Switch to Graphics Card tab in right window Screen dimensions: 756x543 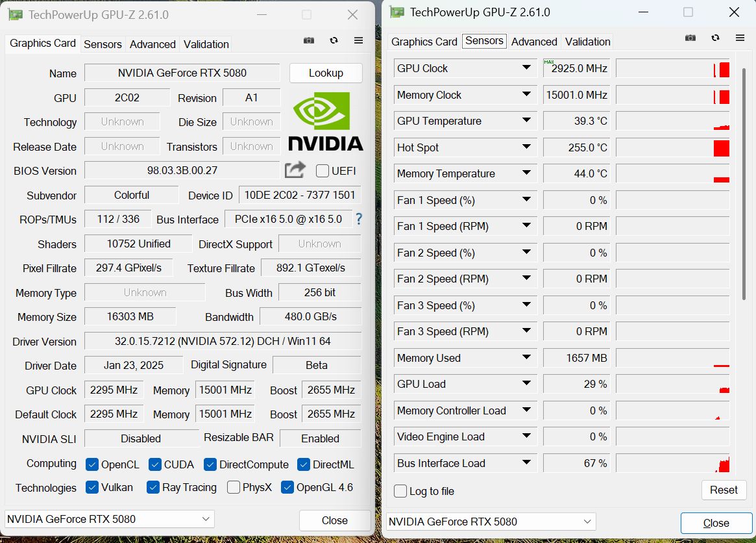pos(424,42)
